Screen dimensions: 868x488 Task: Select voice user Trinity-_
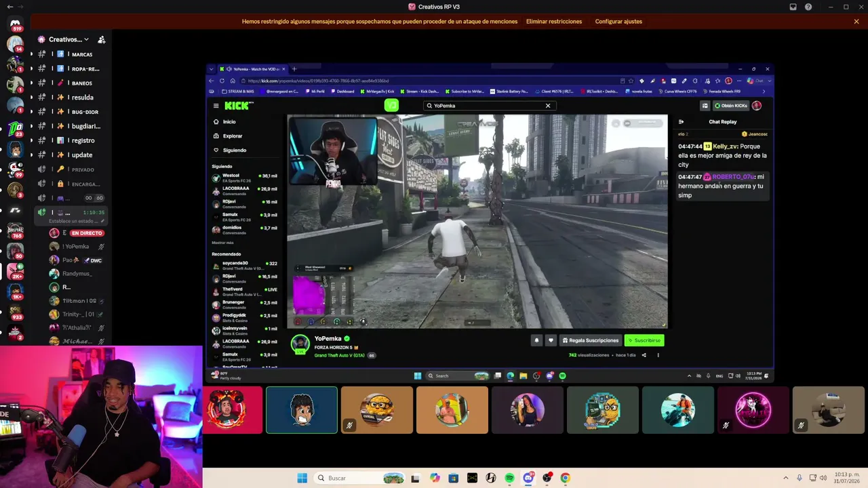77,314
